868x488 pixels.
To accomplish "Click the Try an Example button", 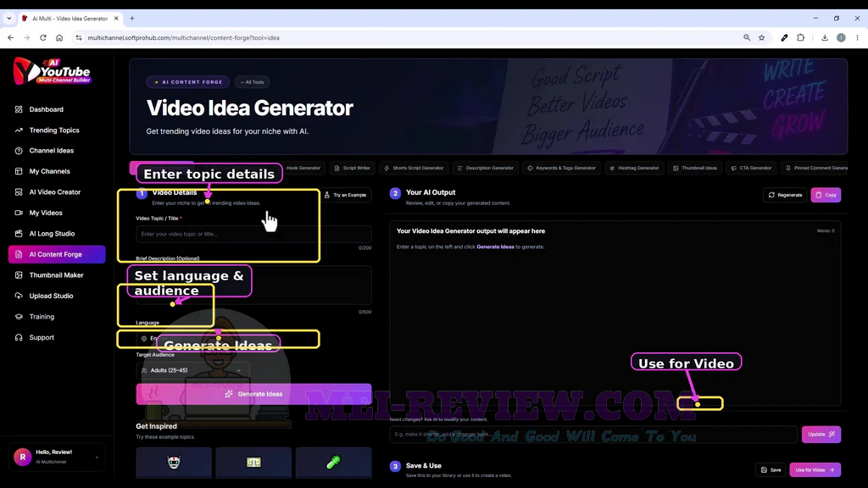I will pos(346,195).
